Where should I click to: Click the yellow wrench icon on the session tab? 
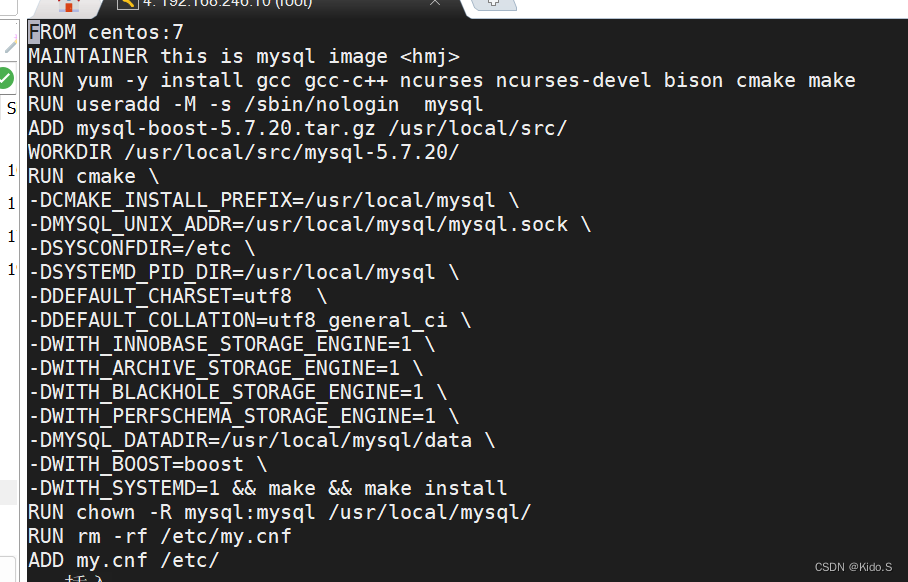tap(127, 7)
